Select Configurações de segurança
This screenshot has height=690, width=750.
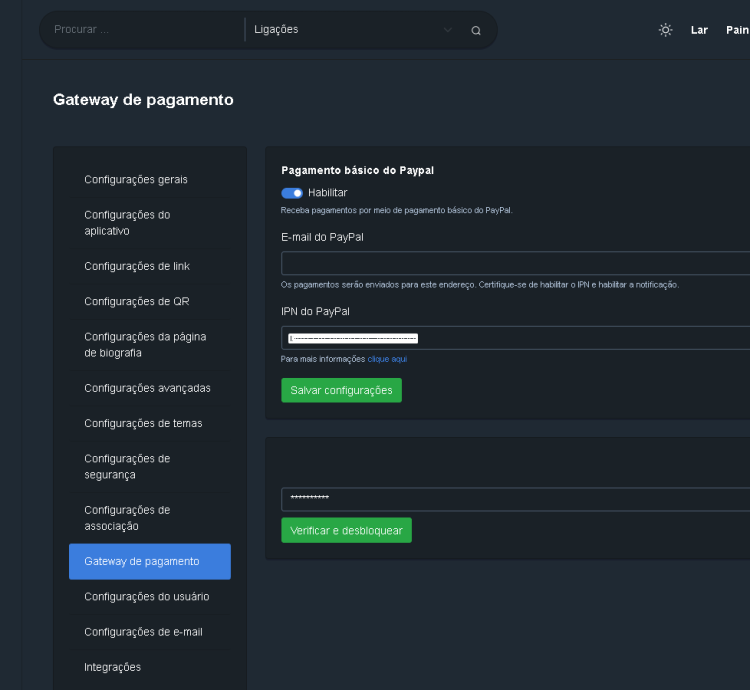click(127, 467)
